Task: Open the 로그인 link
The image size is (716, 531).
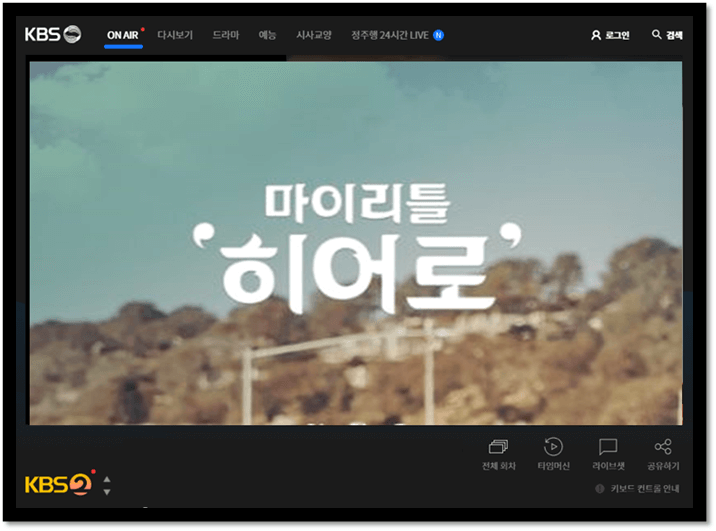Action: pos(617,35)
